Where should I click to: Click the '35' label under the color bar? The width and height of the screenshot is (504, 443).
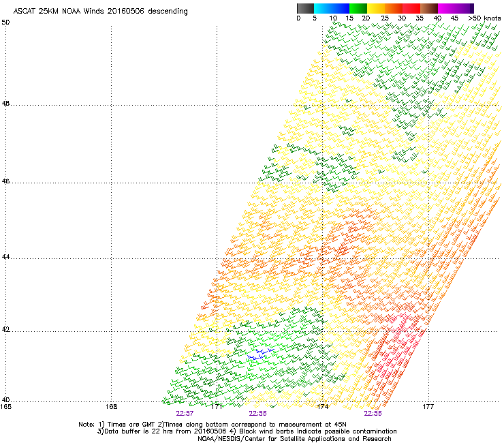point(420,18)
